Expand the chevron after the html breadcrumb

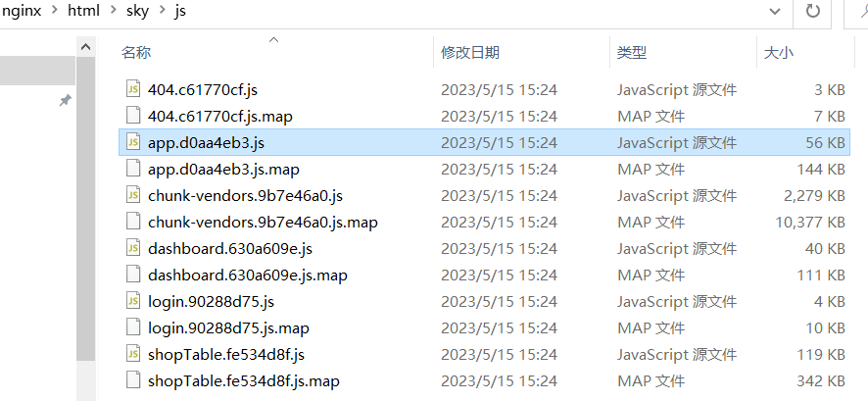click(114, 11)
